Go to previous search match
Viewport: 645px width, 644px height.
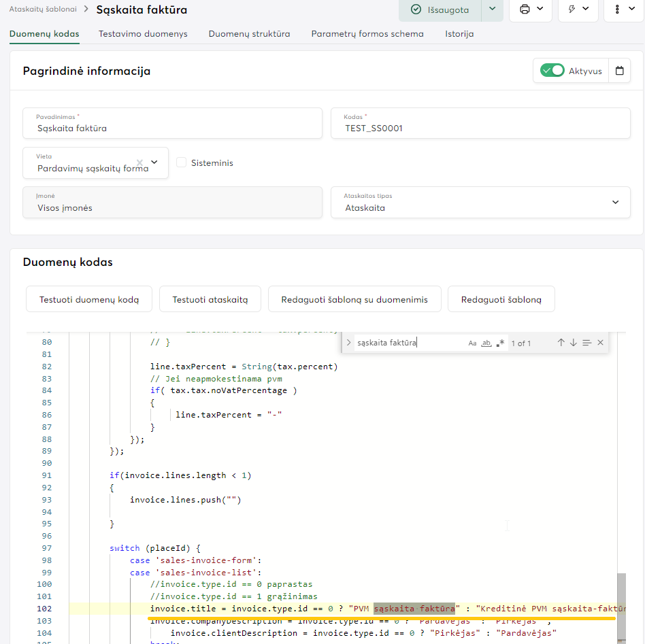click(x=561, y=343)
